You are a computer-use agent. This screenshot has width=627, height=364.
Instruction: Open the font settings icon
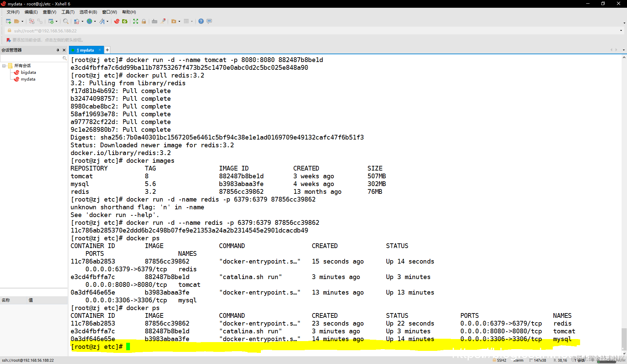pyautogui.click(x=102, y=21)
